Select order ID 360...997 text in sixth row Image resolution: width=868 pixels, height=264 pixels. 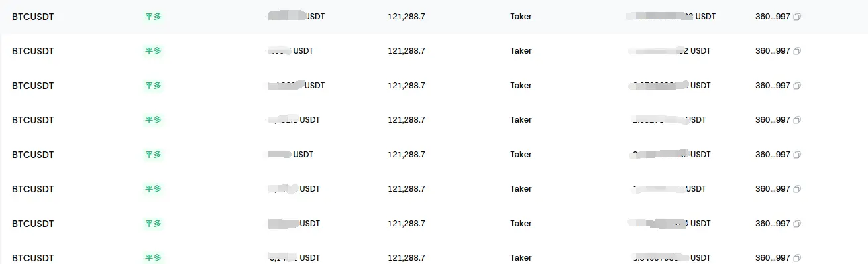[x=773, y=189]
